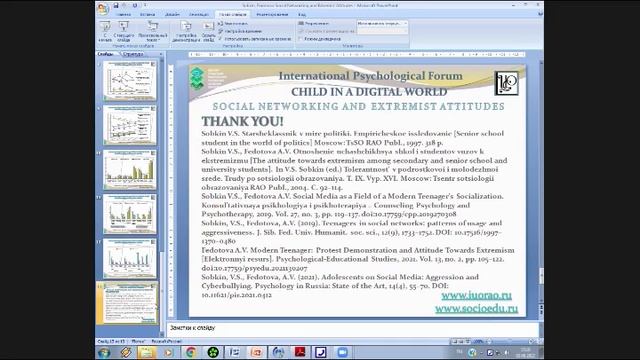
Task: Open Windows Explorer folder from taskbar
Action: [x=147, y=352]
